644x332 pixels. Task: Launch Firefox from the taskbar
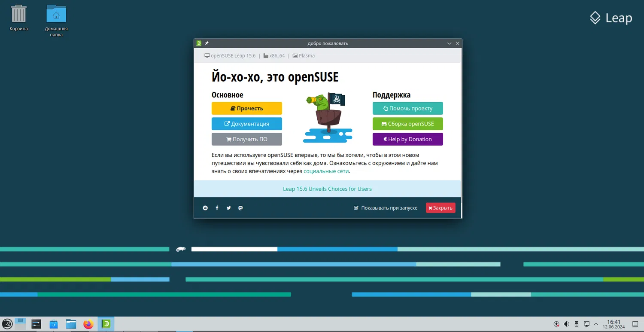pos(88,324)
